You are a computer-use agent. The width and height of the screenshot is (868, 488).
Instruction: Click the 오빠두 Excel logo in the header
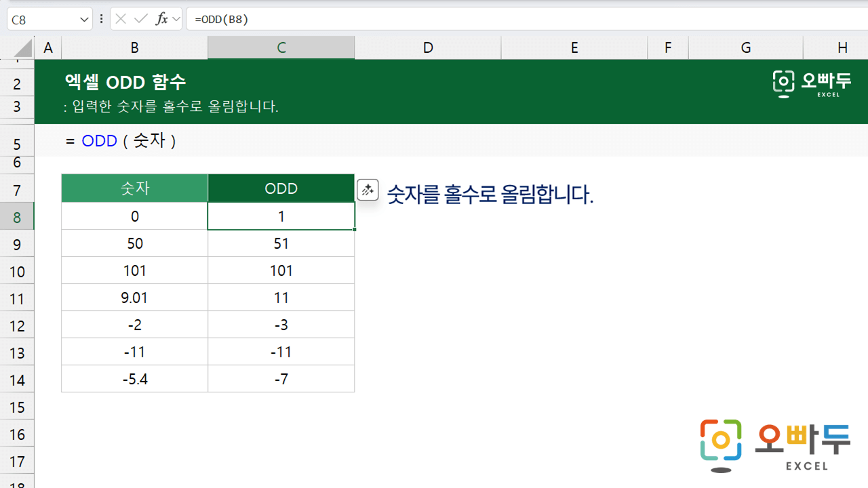pyautogui.click(x=811, y=83)
